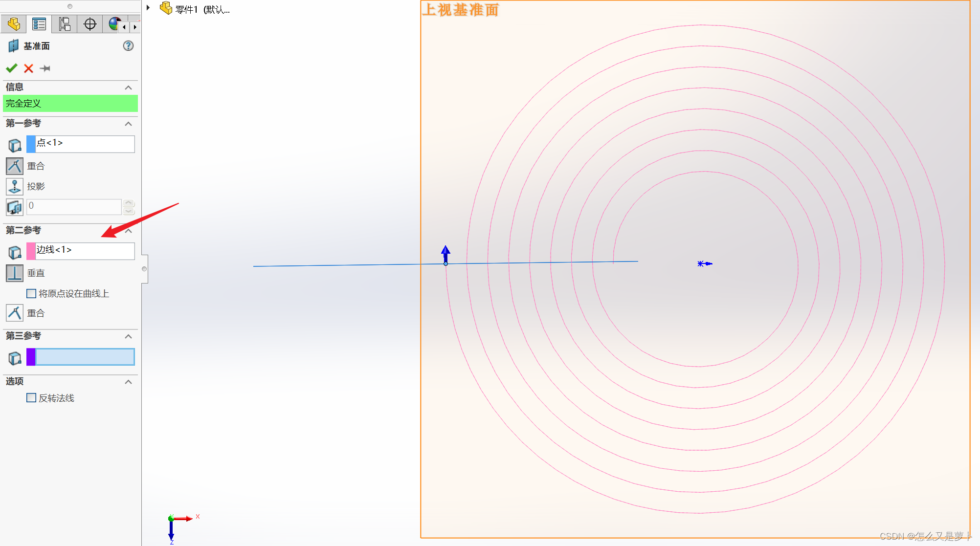The width and height of the screenshot is (980, 546).
Task: Open the ConfigurationManager tab
Action: click(64, 24)
